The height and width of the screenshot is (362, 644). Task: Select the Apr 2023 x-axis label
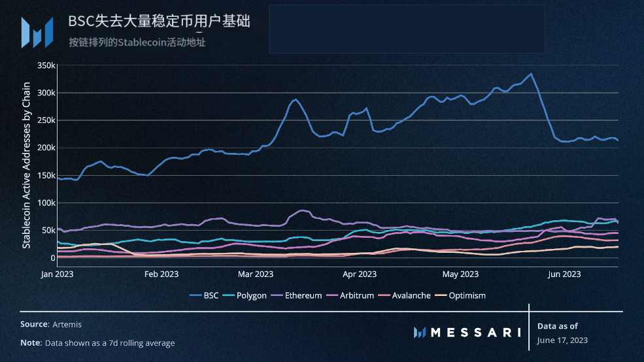(x=359, y=273)
